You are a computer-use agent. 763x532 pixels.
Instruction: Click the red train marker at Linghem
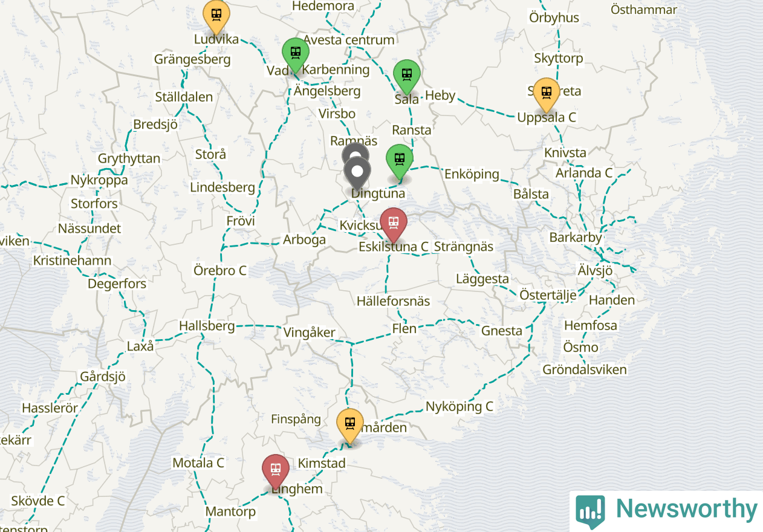pyautogui.click(x=276, y=472)
